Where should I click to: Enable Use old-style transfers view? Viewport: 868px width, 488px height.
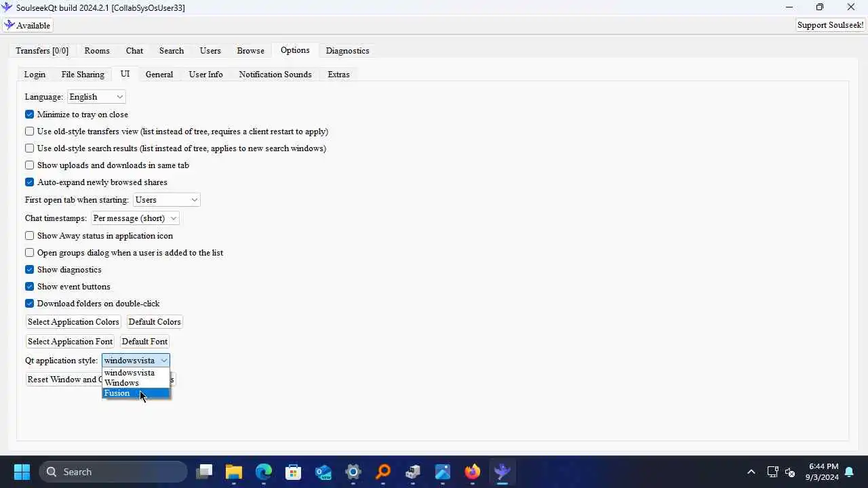point(30,131)
